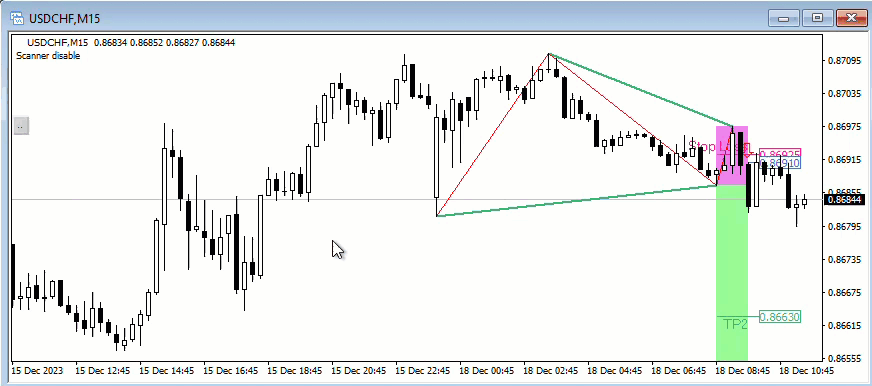Click the '15 Dec 16:45' time label
Image resolution: width=872 pixels, height=386 pixels.
tap(231, 370)
